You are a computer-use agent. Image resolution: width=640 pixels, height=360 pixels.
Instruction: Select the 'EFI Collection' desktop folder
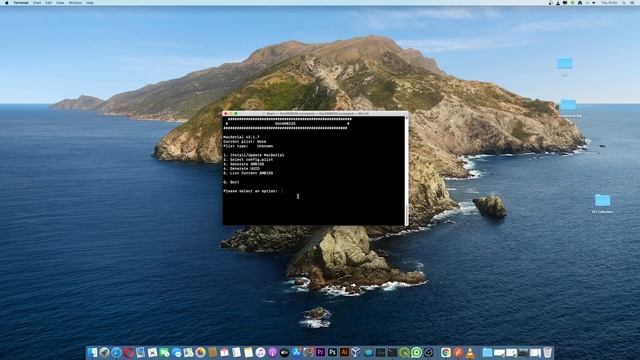[x=602, y=200]
